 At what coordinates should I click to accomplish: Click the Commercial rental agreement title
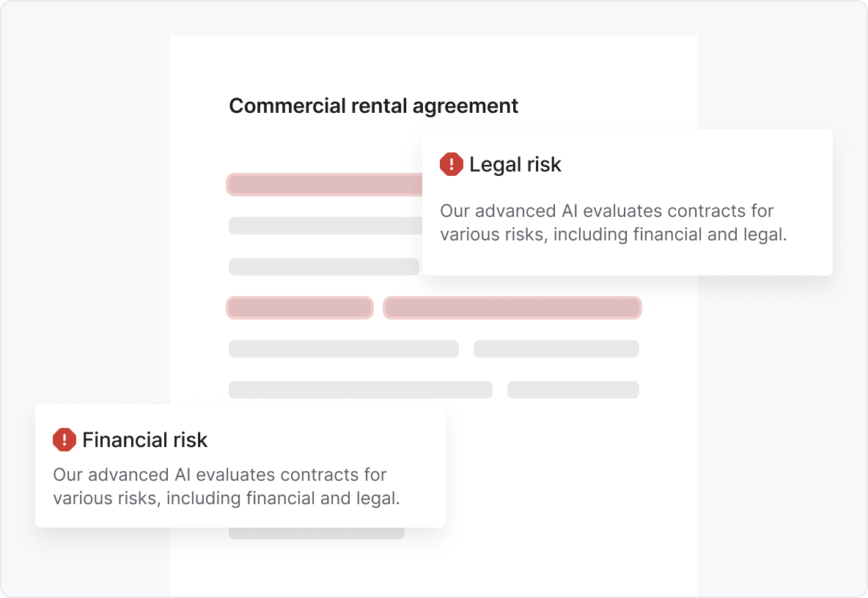pos(374,106)
